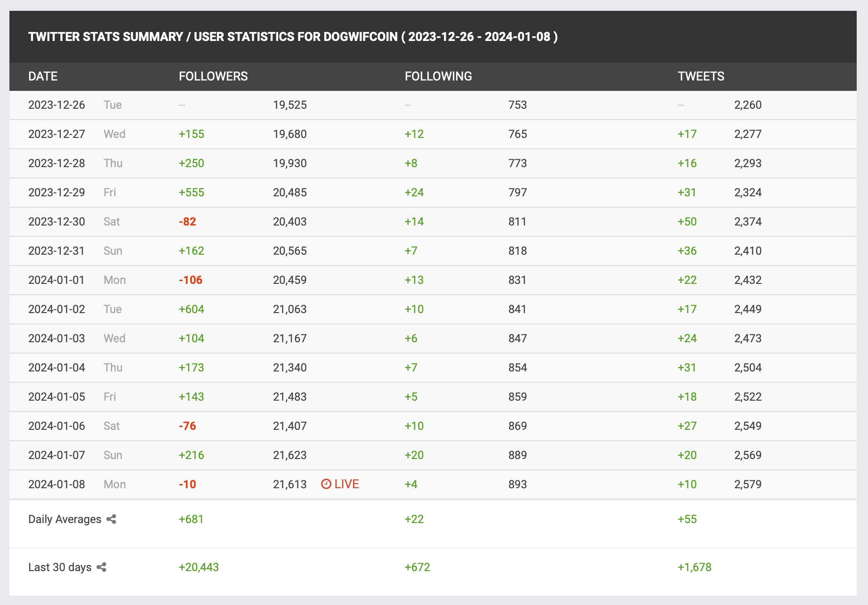
Task: Select the FOLLOWERS column header
Action: tap(213, 76)
